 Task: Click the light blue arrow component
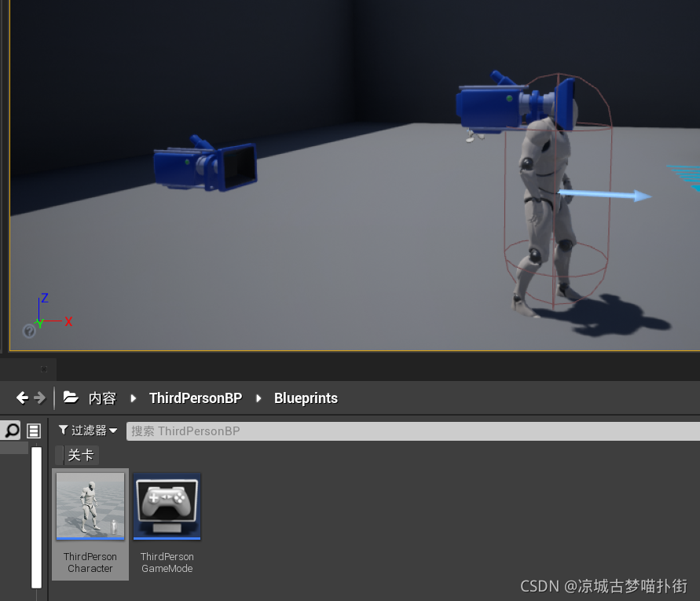pyautogui.click(x=605, y=195)
